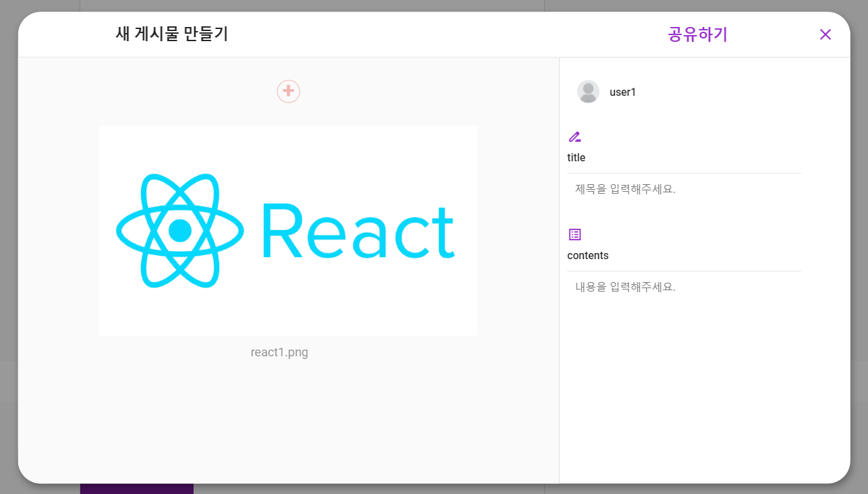Click the pink plus add-image icon
The image size is (868, 494).
[x=289, y=91]
